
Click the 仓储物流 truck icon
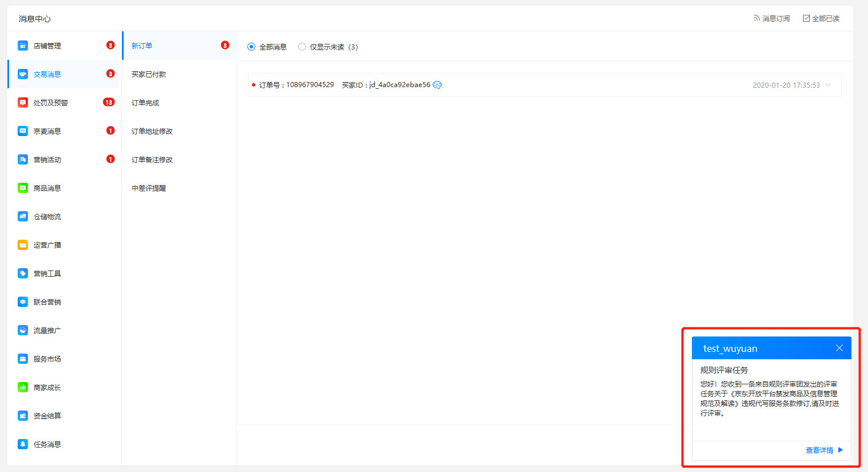pos(23,216)
